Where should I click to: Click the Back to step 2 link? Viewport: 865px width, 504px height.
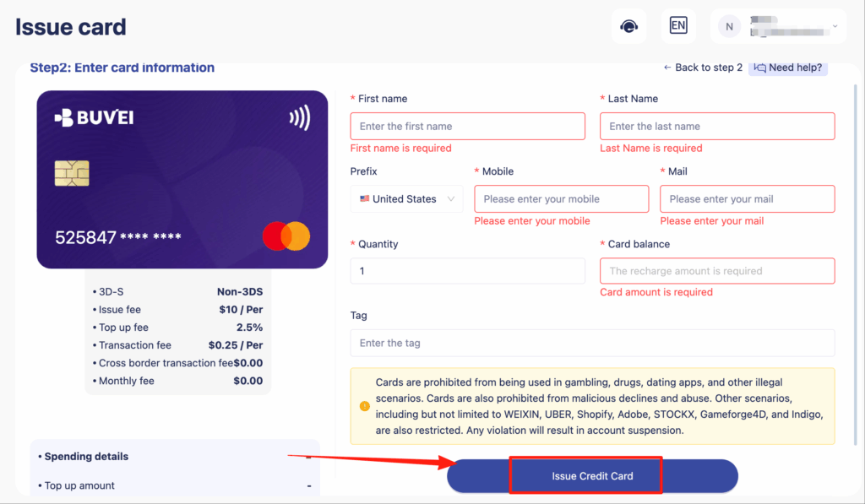pos(703,68)
